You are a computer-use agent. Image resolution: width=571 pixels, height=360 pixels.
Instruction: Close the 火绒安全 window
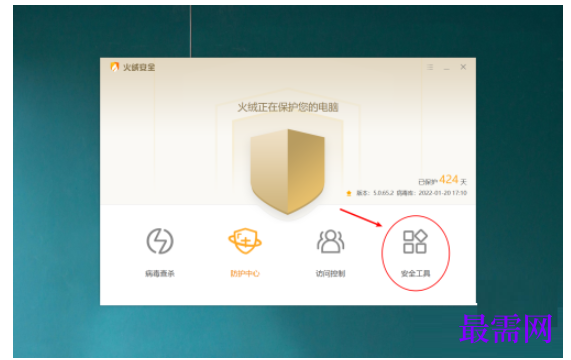[463, 67]
